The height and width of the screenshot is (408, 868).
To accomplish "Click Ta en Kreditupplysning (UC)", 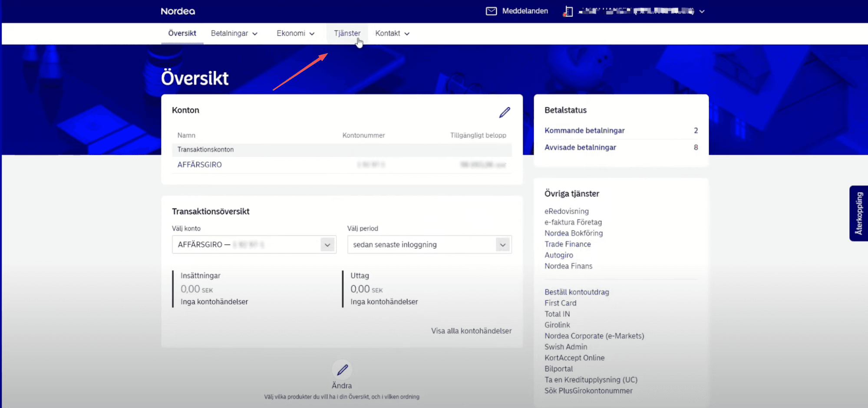I will 591,380.
